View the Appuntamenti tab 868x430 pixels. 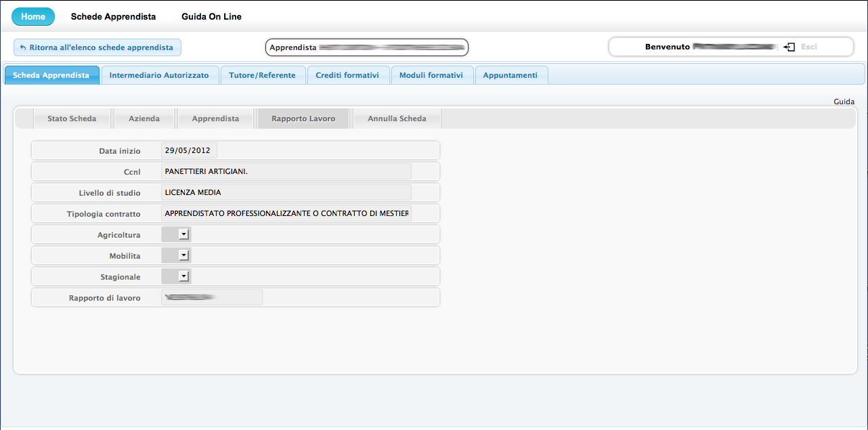[511, 75]
